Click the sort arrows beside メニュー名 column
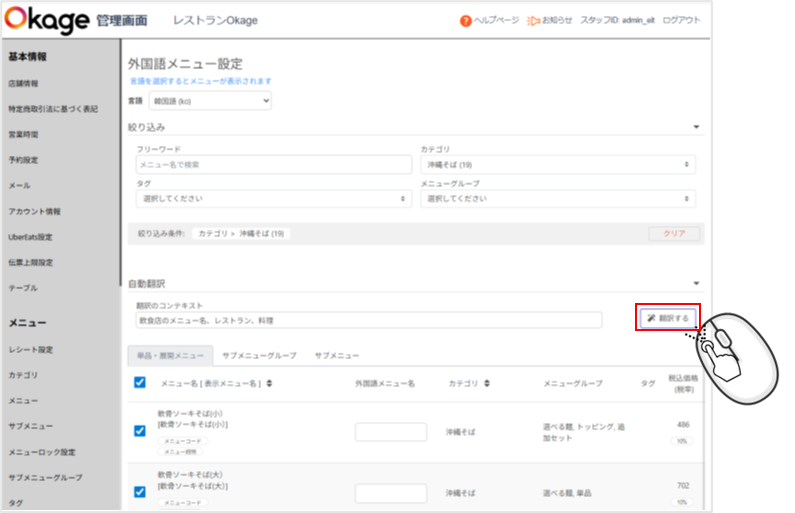Image resolution: width=795 pixels, height=513 pixels. pos(269,383)
